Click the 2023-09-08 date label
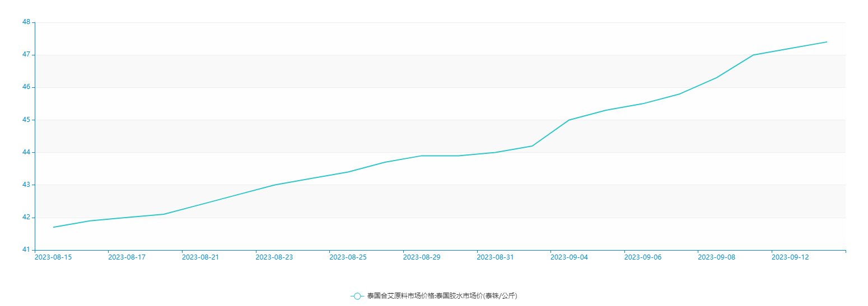This screenshot has height=306, width=868. [x=716, y=257]
